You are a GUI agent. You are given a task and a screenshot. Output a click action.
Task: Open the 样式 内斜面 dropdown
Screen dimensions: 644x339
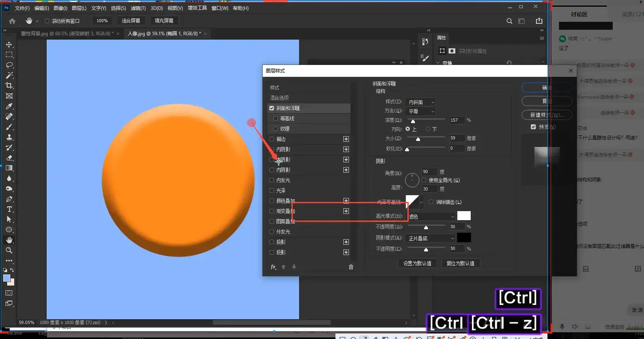point(421,102)
